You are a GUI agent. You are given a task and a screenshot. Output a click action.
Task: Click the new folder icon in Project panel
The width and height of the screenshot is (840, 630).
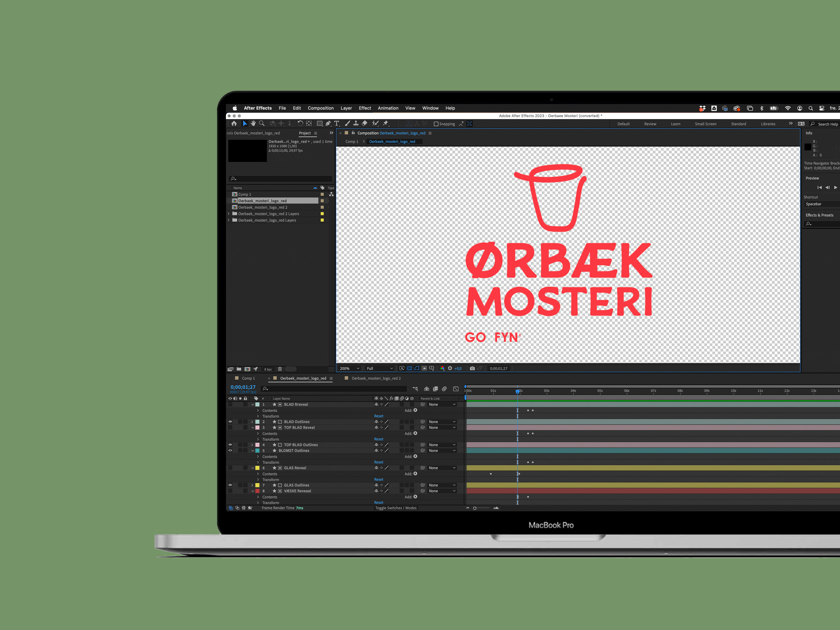[x=239, y=369]
